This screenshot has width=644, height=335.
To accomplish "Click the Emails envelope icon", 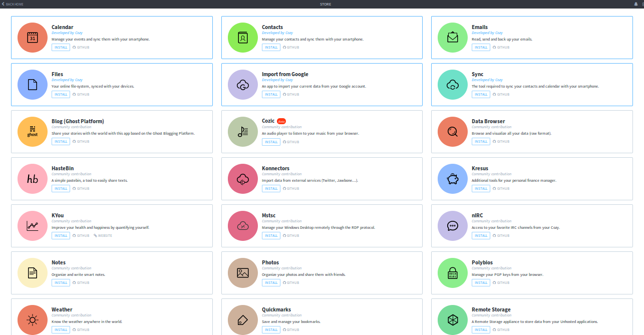I will click(453, 38).
